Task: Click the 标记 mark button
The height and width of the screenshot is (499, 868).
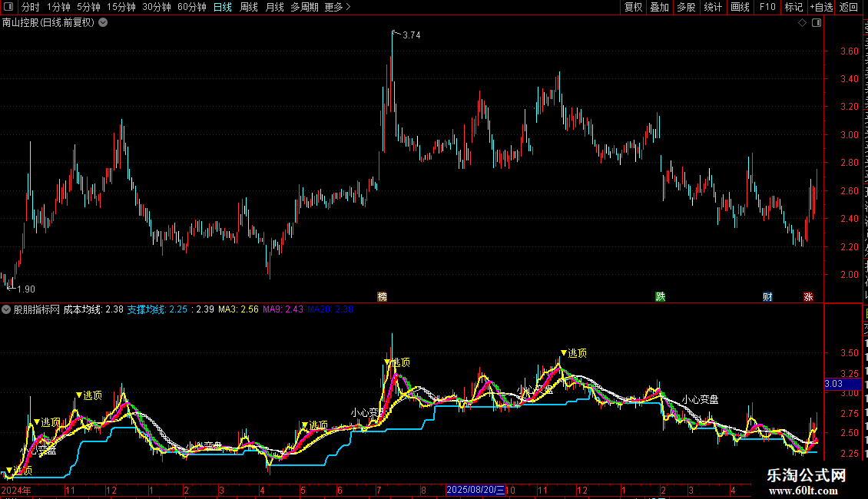Action: (x=793, y=7)
